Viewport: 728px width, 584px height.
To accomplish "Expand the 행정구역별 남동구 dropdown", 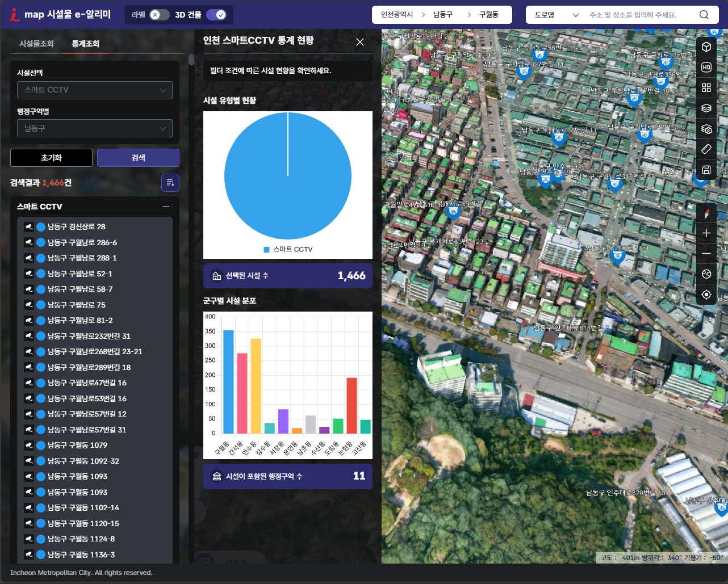I will pyautogui.click(x=95, y=129).
